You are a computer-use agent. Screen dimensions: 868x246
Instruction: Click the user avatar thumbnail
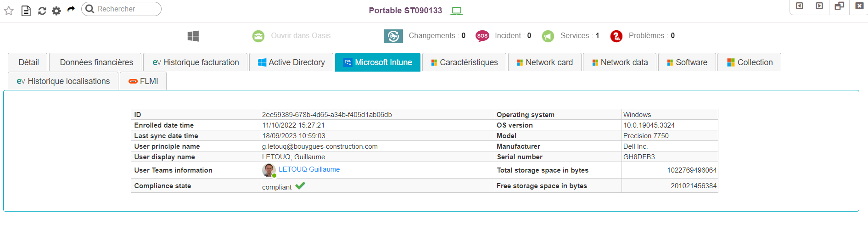click(x=269, y=170)
